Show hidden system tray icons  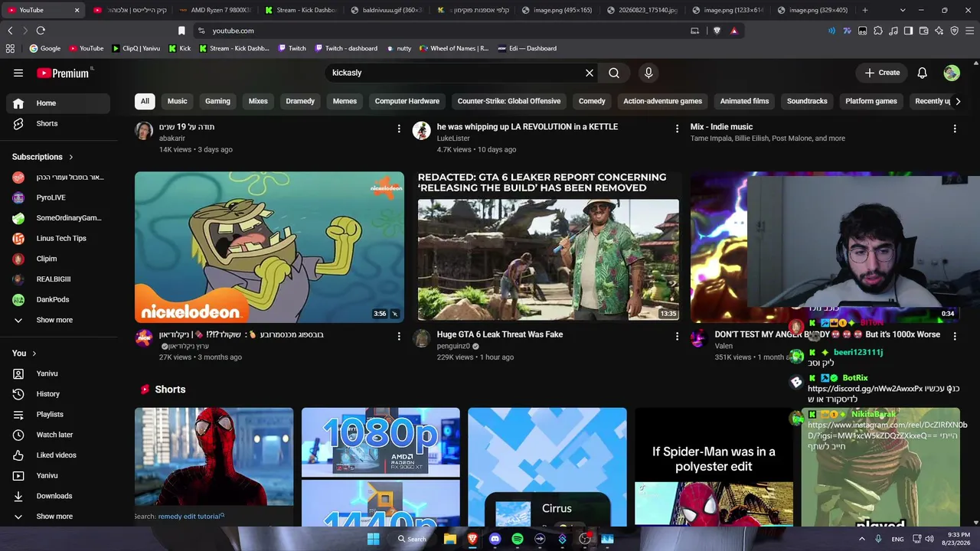[x=861, y=539]
